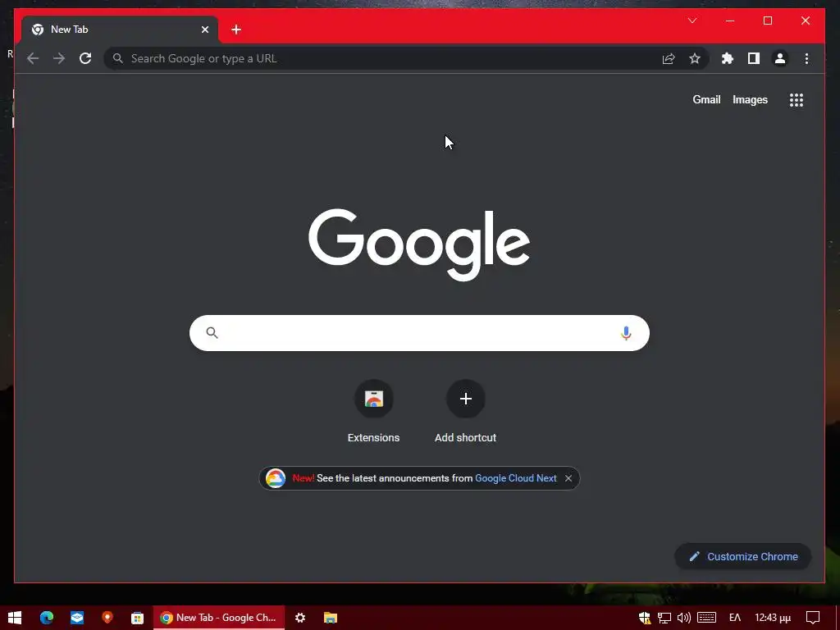
Task: Click the magnifier icon in Google search box
Action: [x=212, y=333]
